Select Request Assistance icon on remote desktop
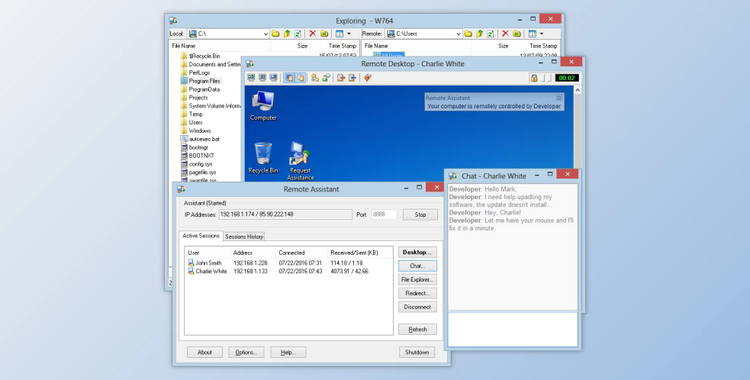The height and width of the screenshot is (380, 750). point(300,161)
